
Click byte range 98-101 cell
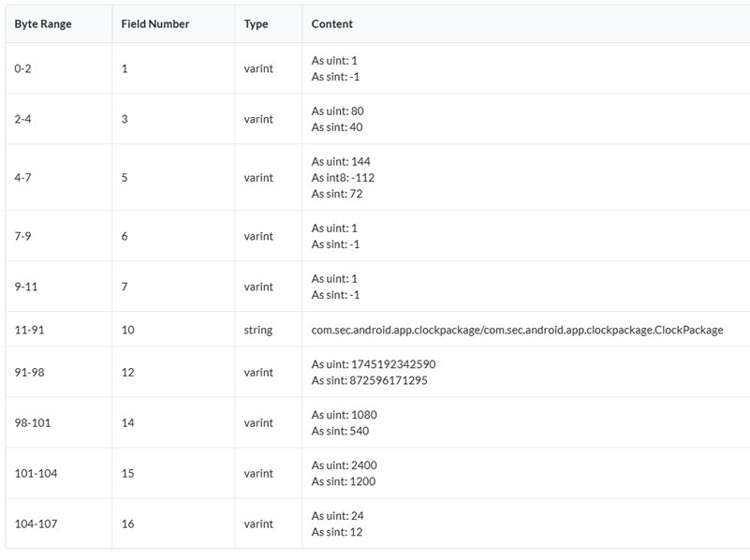(x=33, y=423)
